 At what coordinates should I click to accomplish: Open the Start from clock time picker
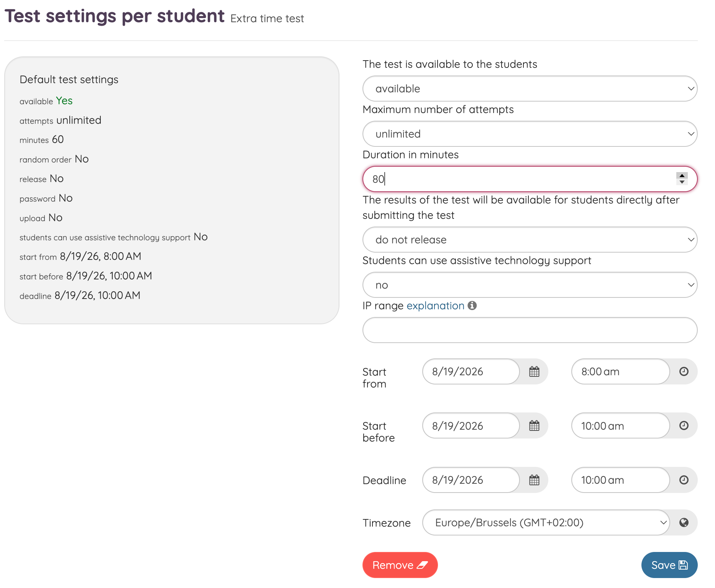(x=684, y=371)
